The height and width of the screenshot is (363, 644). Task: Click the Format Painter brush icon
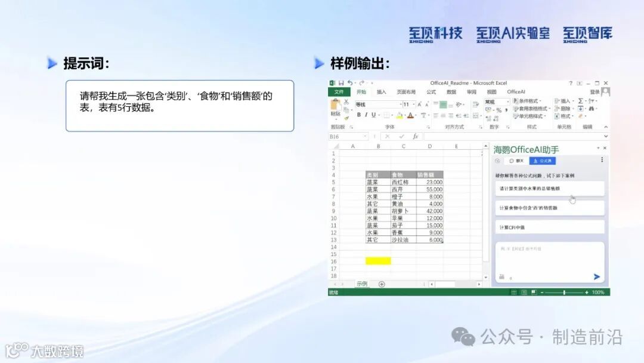tap(346, 118)
